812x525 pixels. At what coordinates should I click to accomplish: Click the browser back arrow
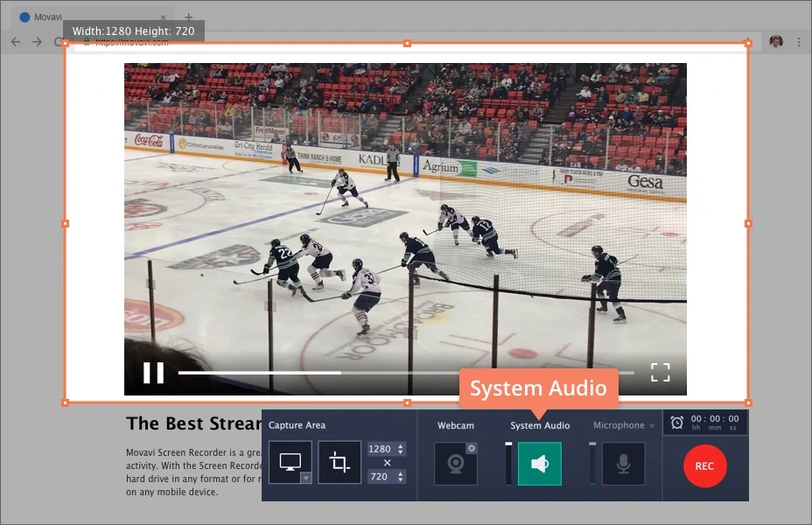(x=16, y=42)
